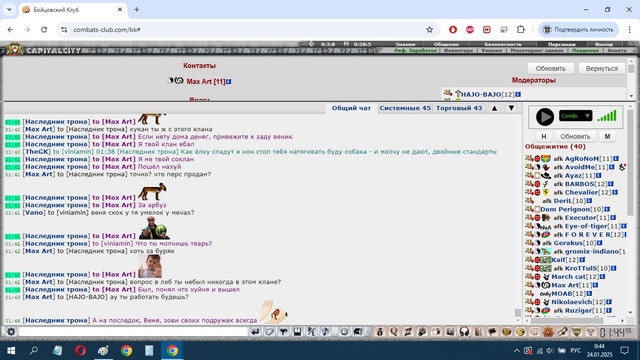Adjust the green volume bars level

[607, 116]
